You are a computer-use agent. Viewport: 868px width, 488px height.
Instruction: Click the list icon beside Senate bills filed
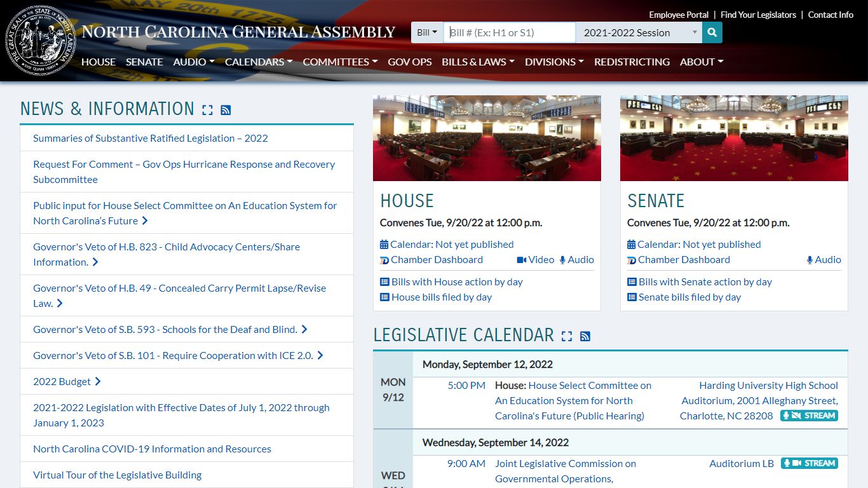[x=632, y=297]
